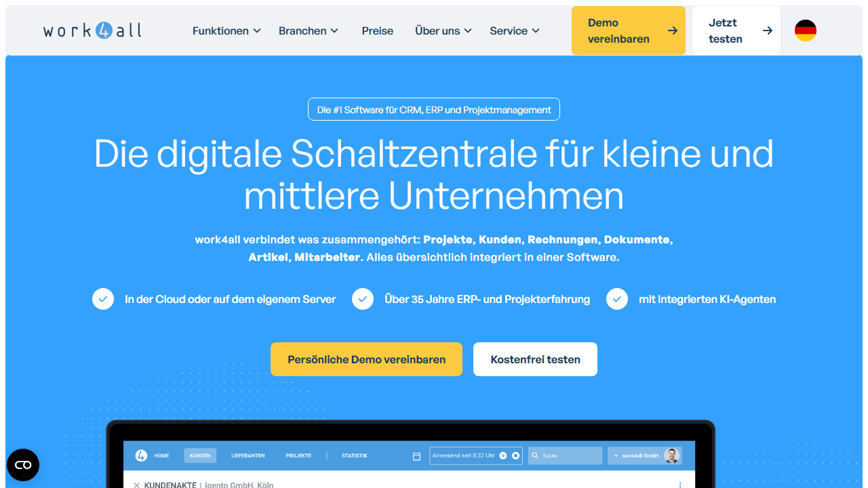868x488 pixels.
Task: Click the 'Anwesend seit 8:32 Uhr' time tracker
Action: (476, 455)
